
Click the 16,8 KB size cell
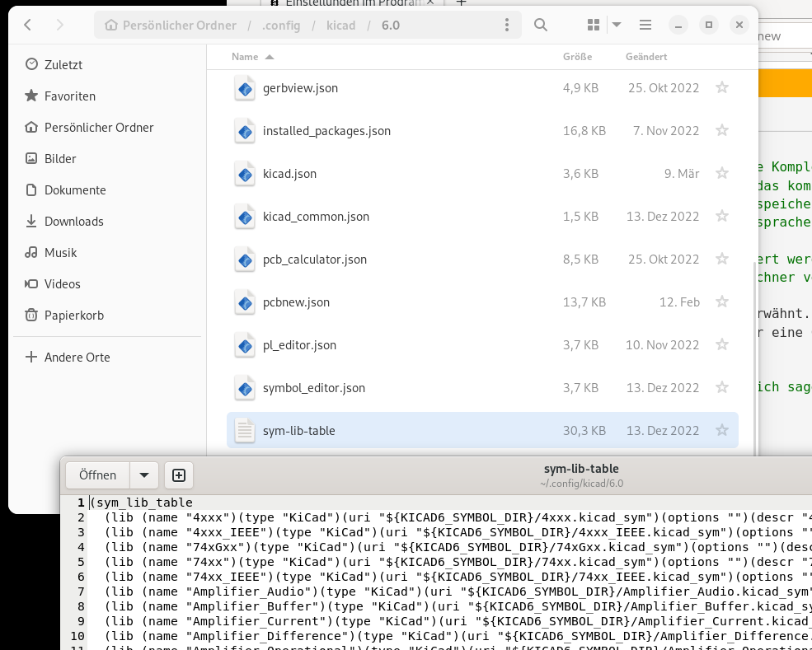point(584,131)
